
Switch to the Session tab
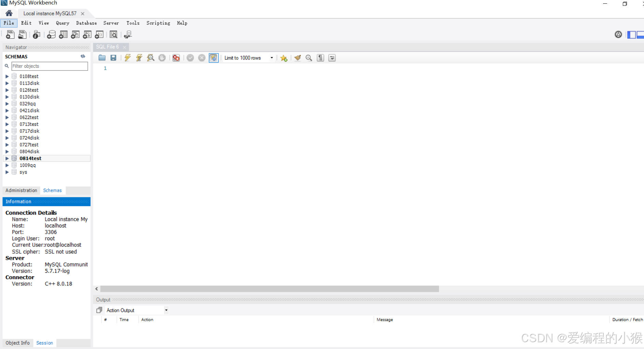click(44, 343)
